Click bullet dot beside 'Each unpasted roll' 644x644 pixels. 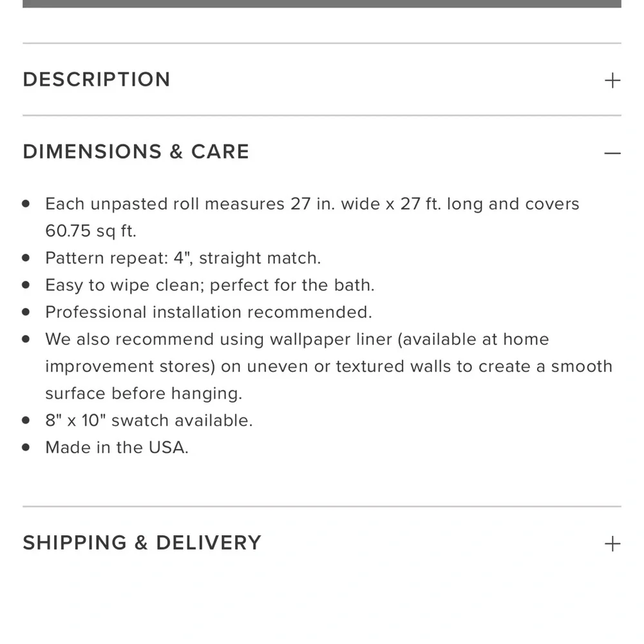(x=26, y=204)
